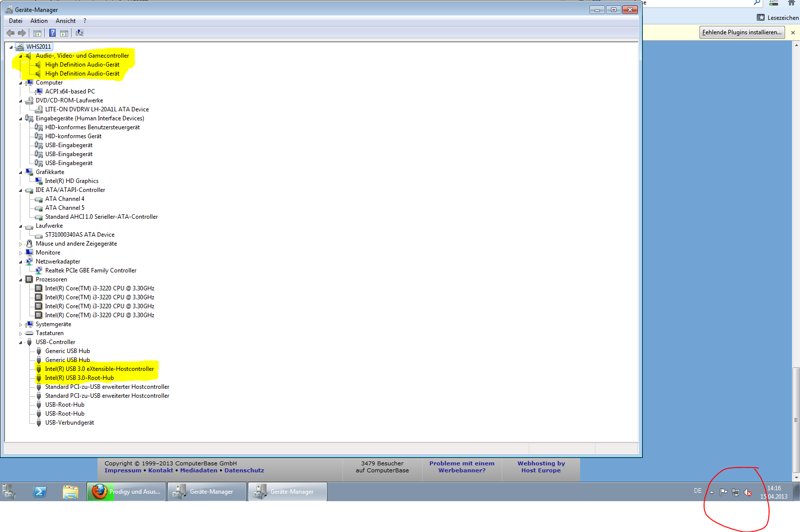Click the disc drive icon of LITE-ON DVDRW

(x=39, y=109)
